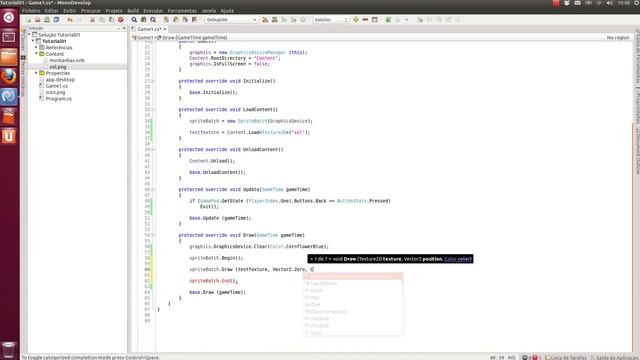
Task: Open Saída da Aplicação pad in status bar
Action: tap(614, 357)
